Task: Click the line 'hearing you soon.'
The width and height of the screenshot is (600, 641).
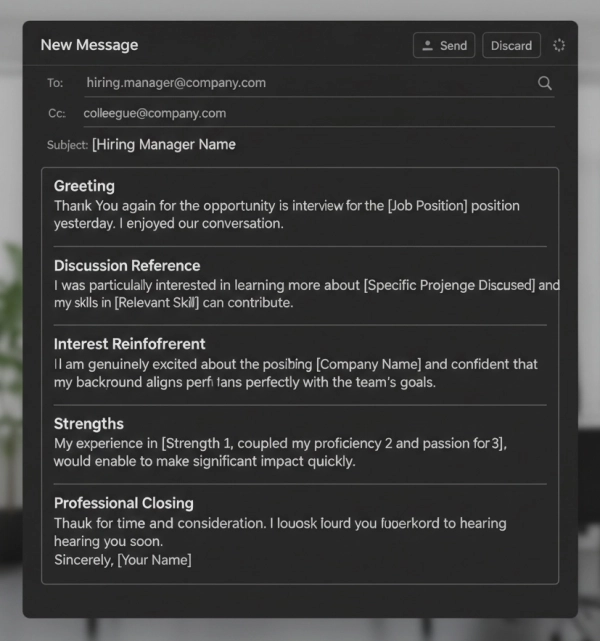Action: pos(109,541)
